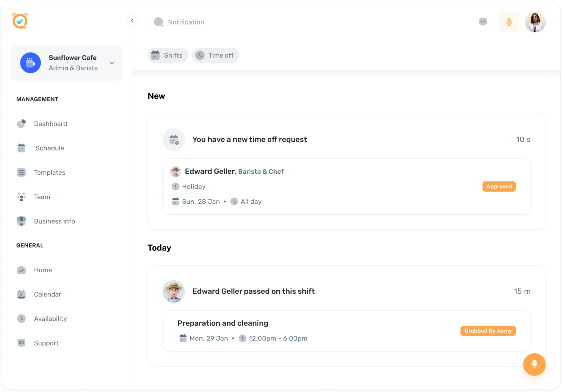Filter notifications by Time off
Image resolution: width=562 pixels, height=392 pixels.
coord(215,55)
